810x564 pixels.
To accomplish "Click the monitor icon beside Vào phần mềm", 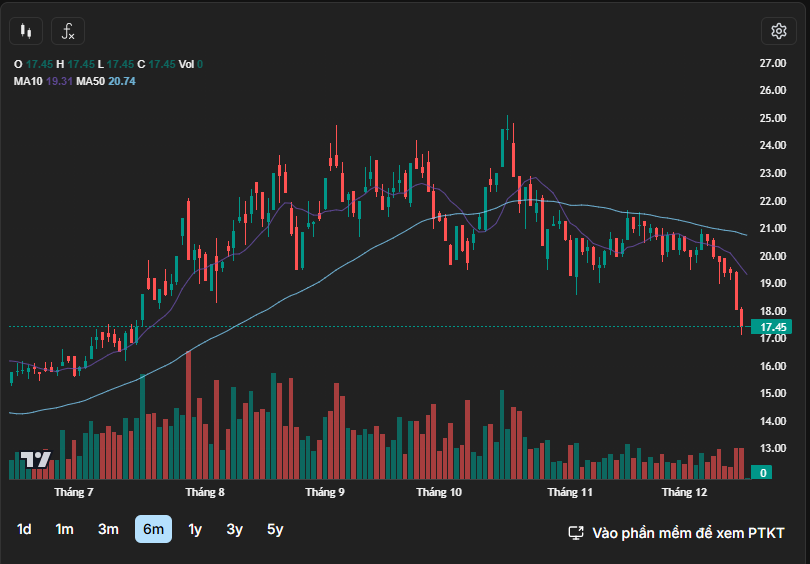I will point(576,533).
